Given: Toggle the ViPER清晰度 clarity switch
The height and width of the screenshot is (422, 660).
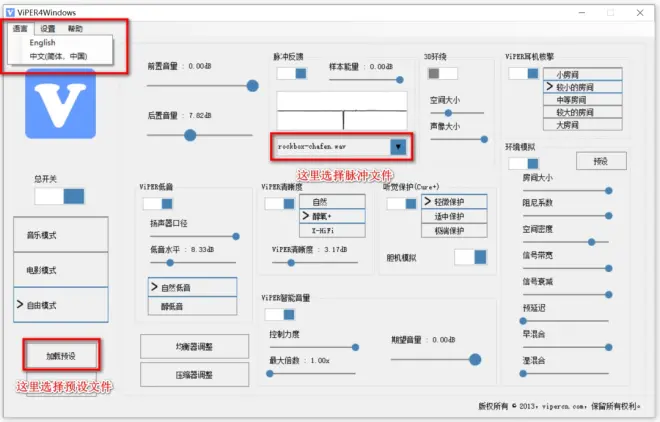Looking at the screenshot, I should [x=279, y=204].
